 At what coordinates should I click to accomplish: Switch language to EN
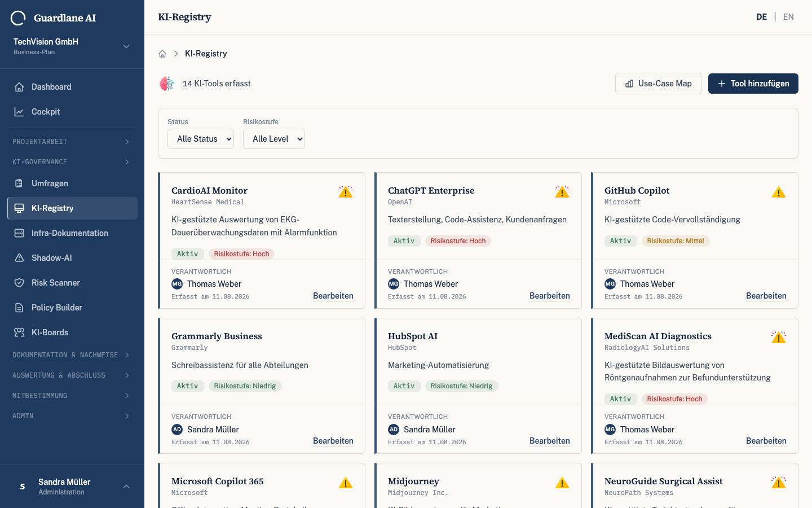(788, 17)
